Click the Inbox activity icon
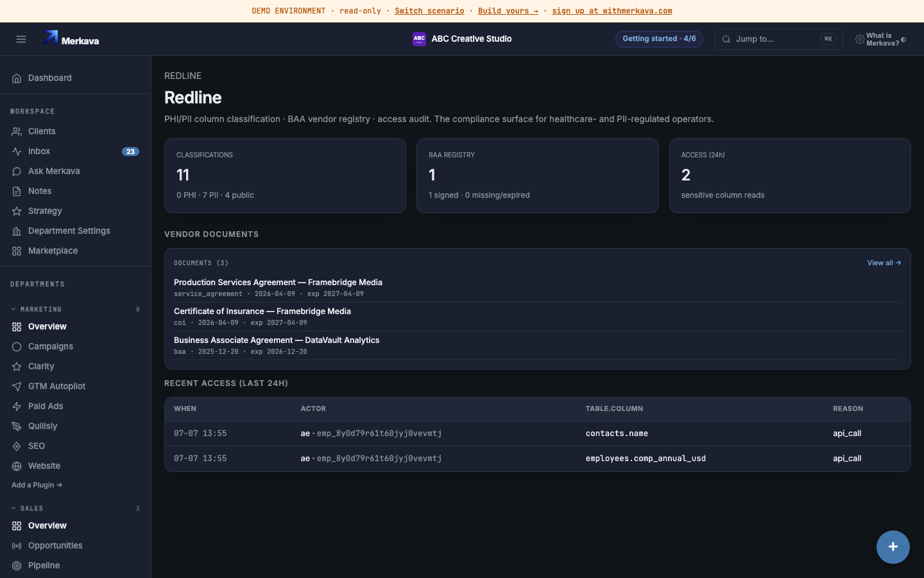Image resolution: width=924 pixels, height=578 pixels. (17, 152)
